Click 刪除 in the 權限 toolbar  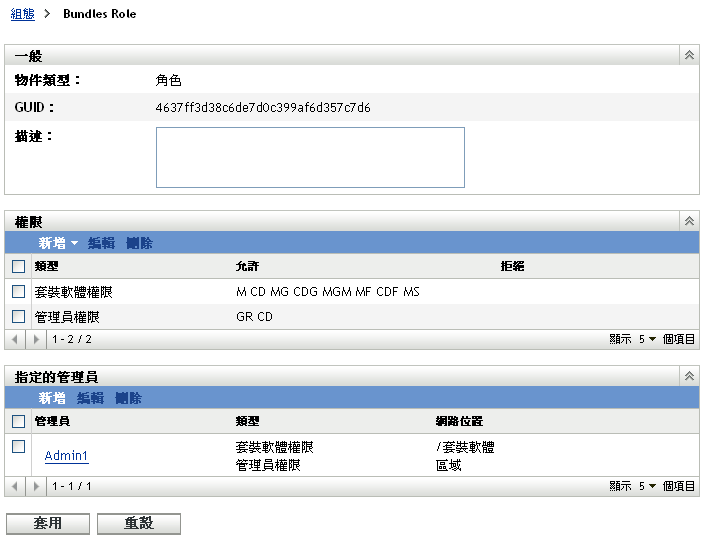pyautogui.click(x=139, y=243)
